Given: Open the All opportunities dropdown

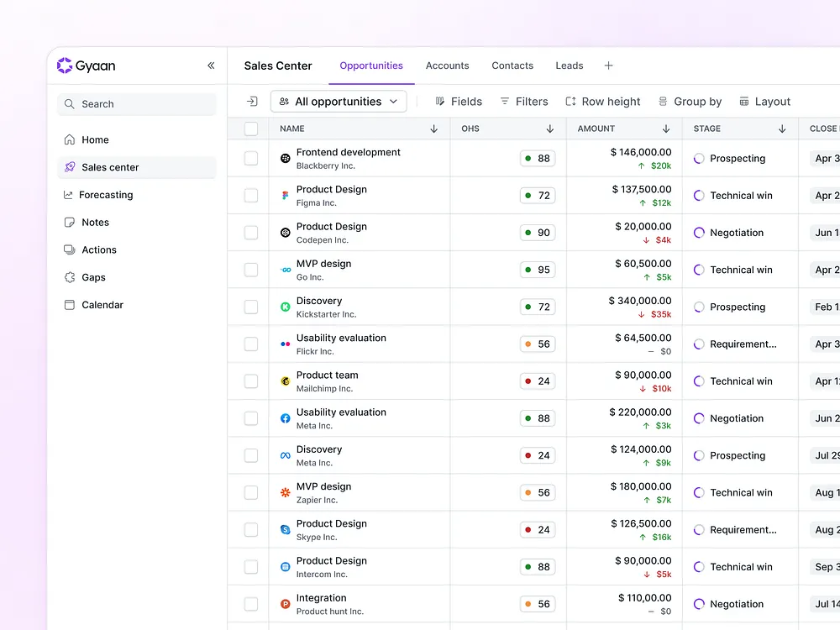Looking at the screenshot, I should (339, 102).
